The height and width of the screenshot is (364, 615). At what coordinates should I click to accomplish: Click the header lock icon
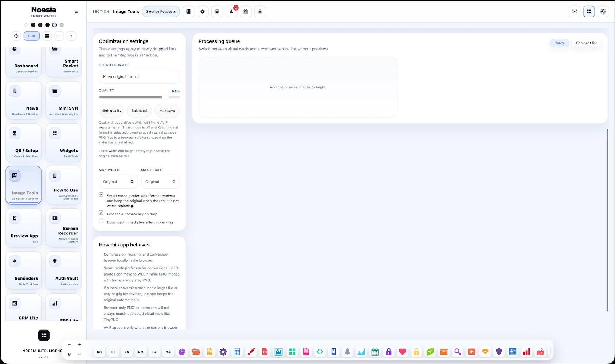pyautogui.click(x=260, y=12)
